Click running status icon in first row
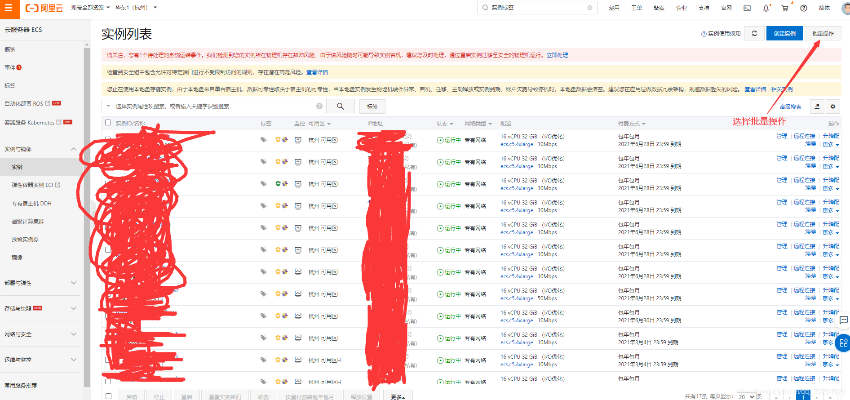The width and height of the screenshot is (850, 400). click(440, 140)
